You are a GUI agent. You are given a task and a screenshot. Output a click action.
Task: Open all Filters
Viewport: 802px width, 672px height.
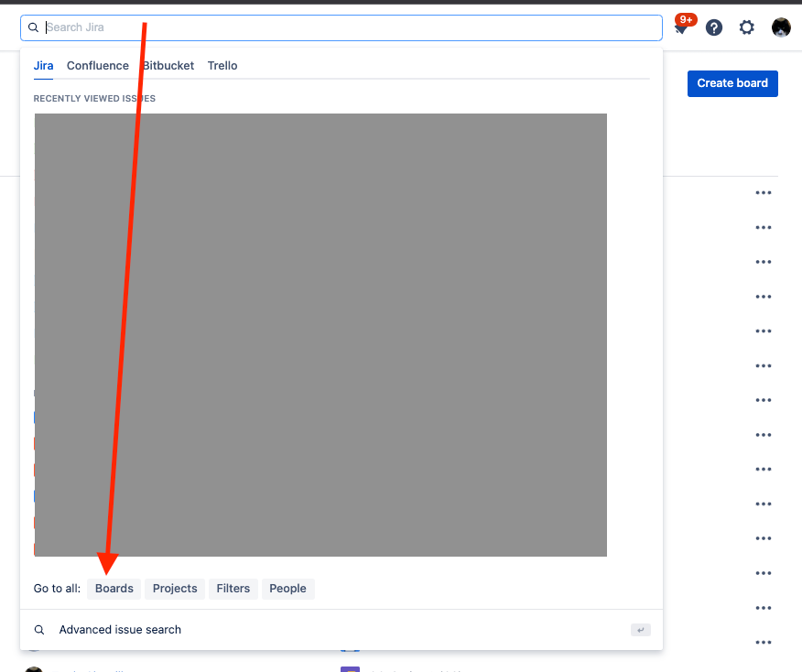pyautogui.click(x=233, y=588)
